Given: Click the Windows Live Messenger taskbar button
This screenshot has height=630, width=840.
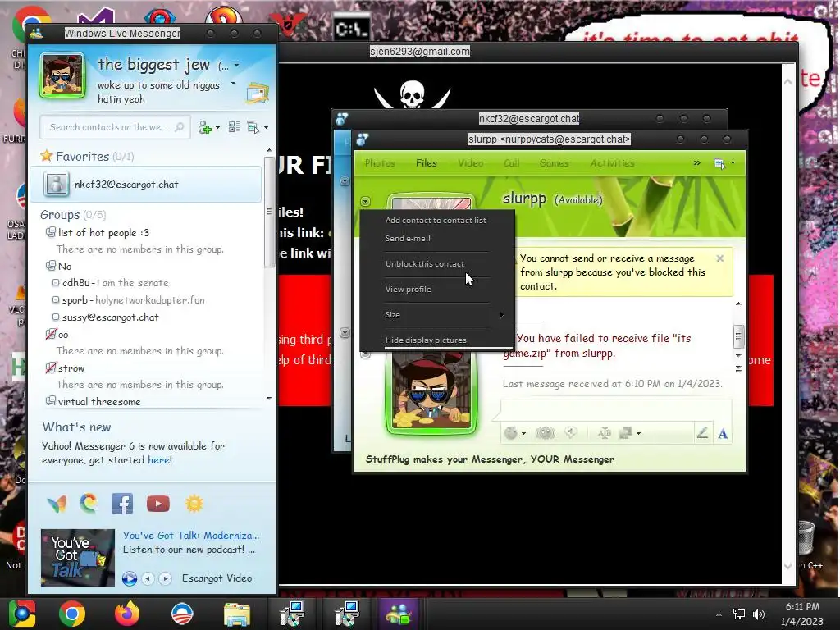Looking at the screenshot, I should (399, 614).
